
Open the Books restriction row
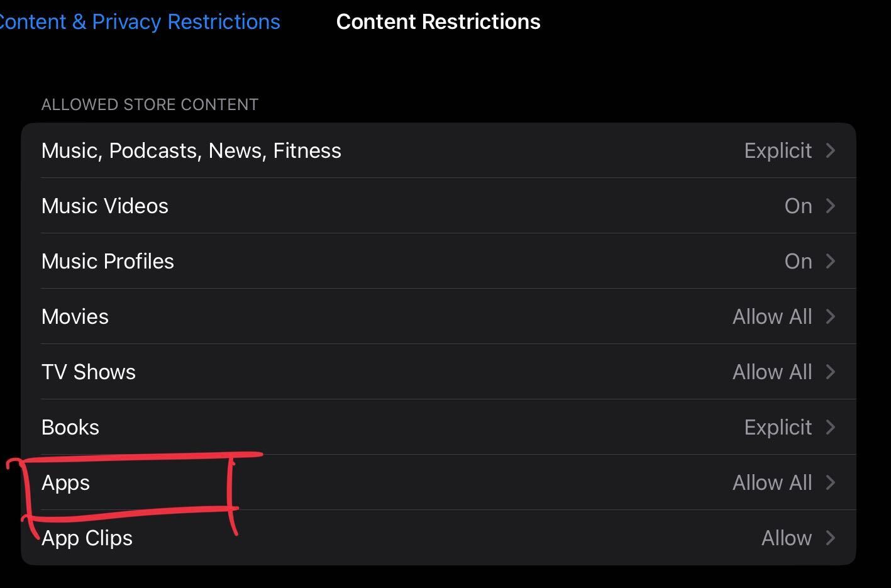tap(438, 427)
